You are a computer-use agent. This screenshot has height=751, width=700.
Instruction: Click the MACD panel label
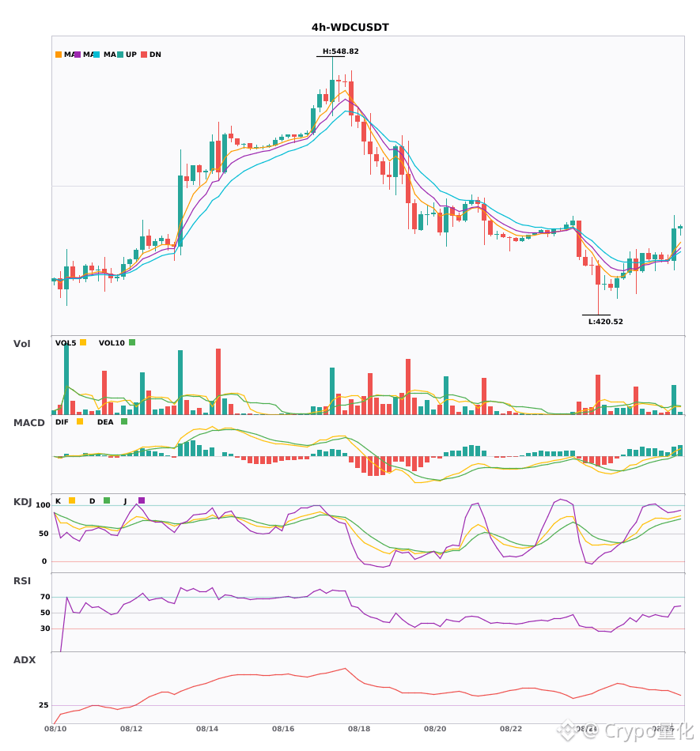(28, 422)
